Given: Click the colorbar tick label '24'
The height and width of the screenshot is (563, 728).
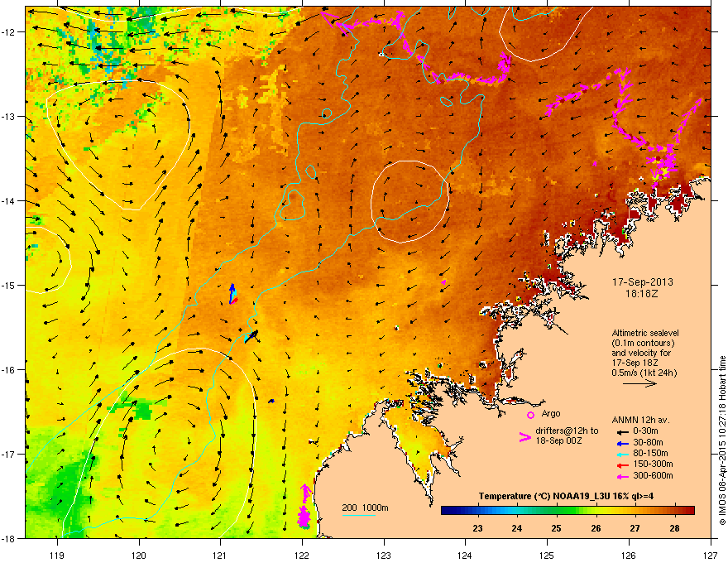Looking at the screenshot, I should tap(517, 528).
